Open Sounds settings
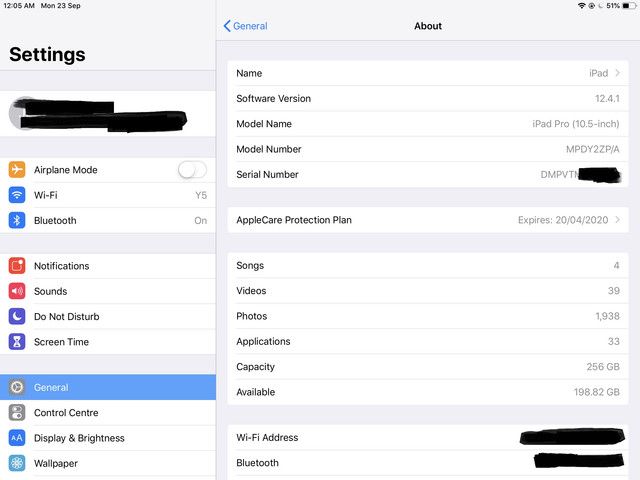The image size is (640, 480). [108, 291]
